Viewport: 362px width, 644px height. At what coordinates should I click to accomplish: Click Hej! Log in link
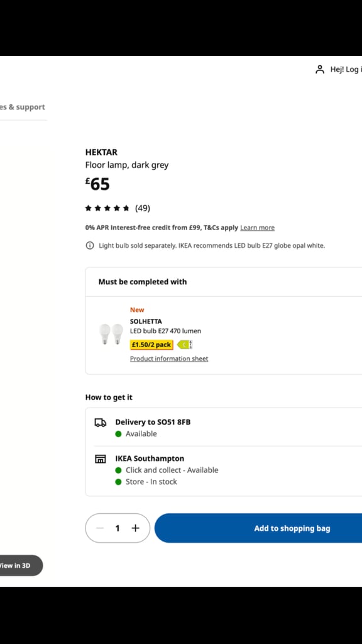(x=346, y=69)
